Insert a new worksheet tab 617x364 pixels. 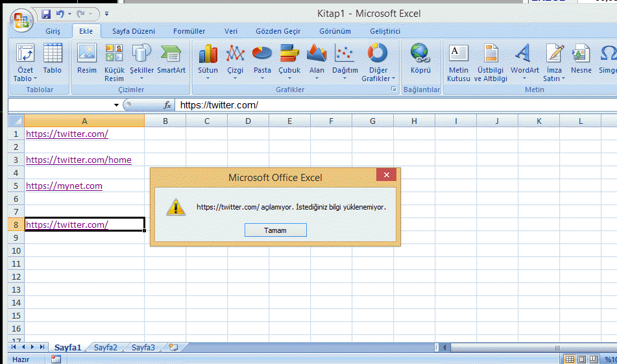pos(173,347)
